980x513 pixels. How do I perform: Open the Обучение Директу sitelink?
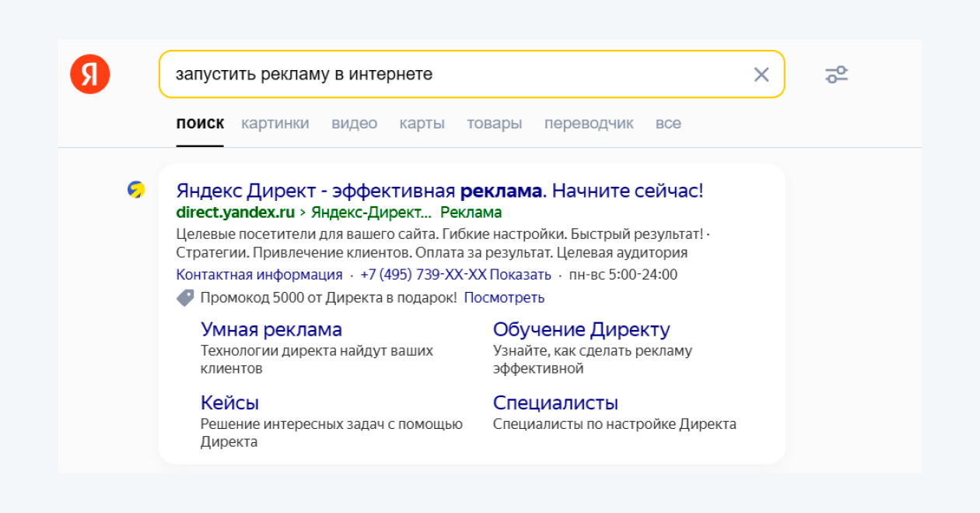click(582, 329)
